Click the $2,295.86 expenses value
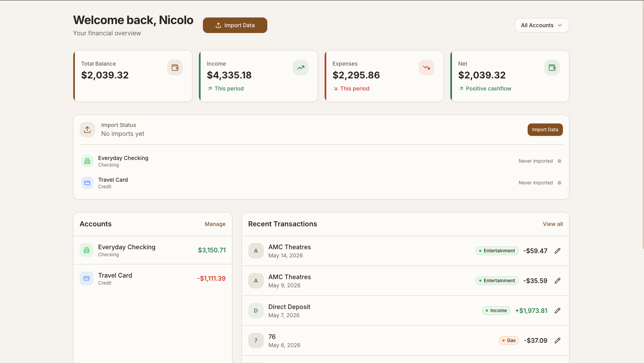This screenshot has height=363, width=644. 356,75
